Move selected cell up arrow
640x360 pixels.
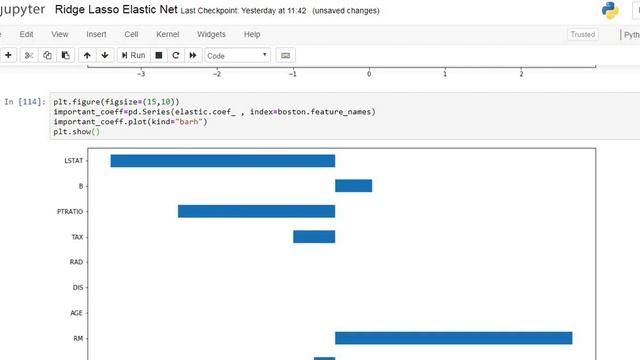pos(87,55)
